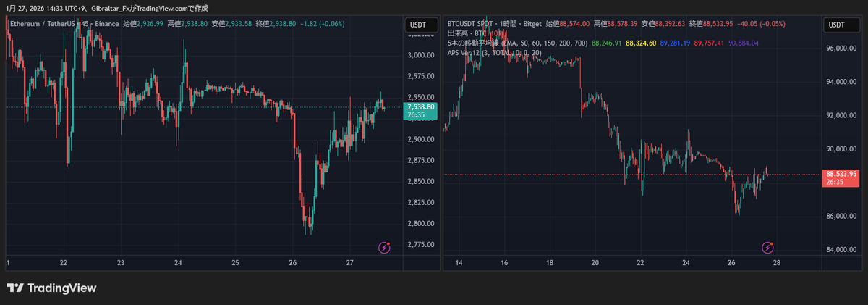Click the 96,000.00 price axis label

[841, 49]
